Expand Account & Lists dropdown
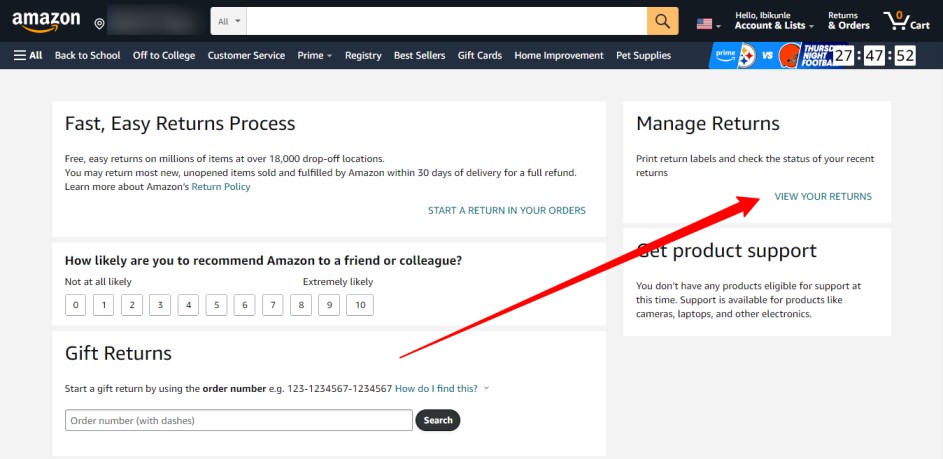943x459 pixels. point(774,21)
